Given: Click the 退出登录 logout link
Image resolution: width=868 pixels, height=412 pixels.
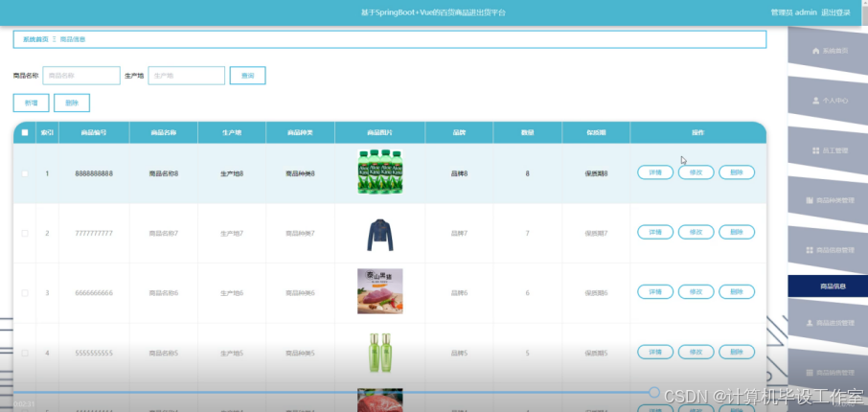Looking at the screenshot, I should (835, 12).
